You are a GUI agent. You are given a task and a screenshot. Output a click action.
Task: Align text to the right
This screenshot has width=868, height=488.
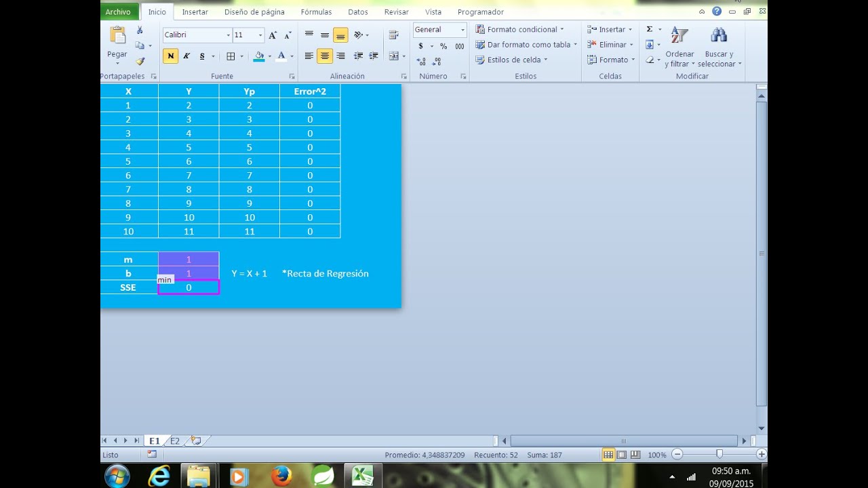[340, 56]
